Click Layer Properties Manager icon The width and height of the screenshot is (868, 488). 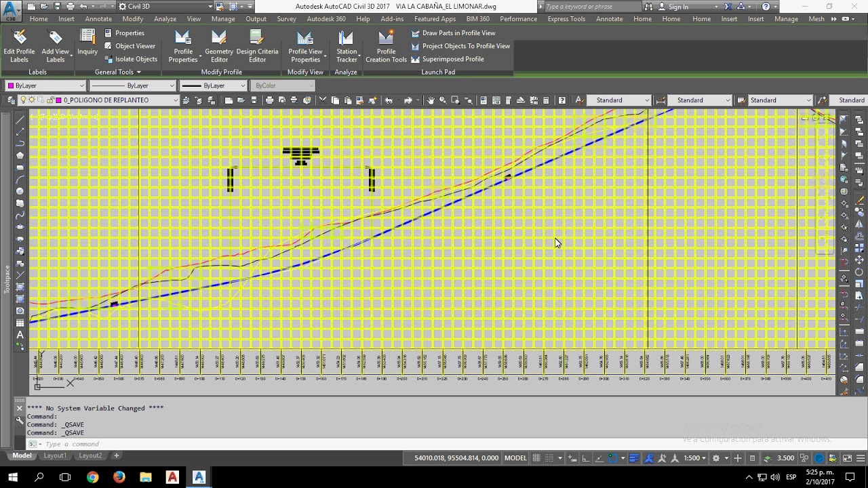tap(11, 100)
